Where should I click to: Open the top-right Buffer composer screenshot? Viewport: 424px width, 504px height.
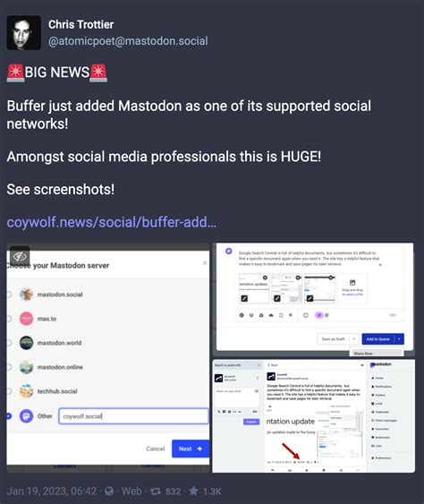(314, 300)
